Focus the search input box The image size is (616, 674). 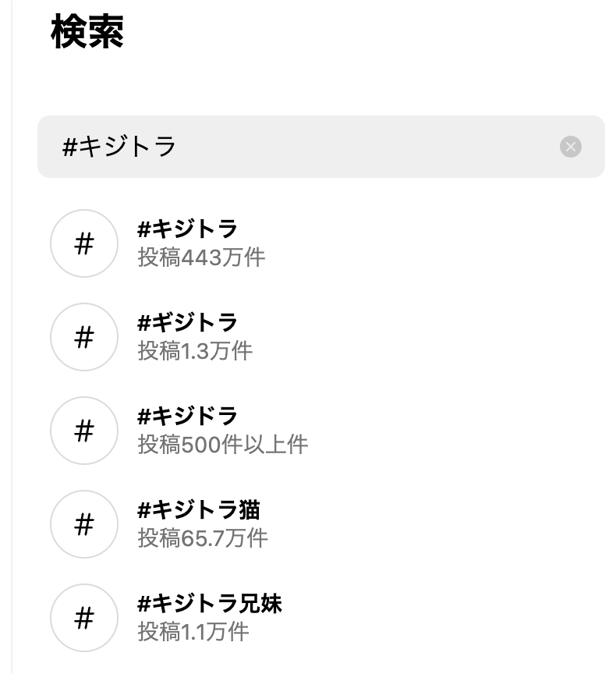(351, 147)
